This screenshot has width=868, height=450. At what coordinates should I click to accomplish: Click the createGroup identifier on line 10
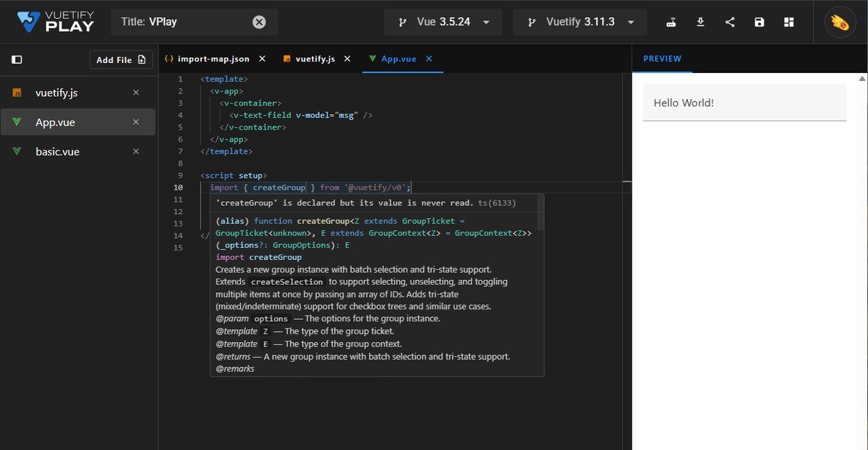279,187
